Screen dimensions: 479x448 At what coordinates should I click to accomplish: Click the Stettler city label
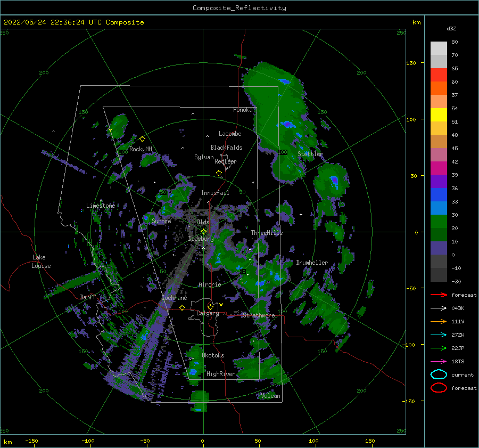pos(310,154)
